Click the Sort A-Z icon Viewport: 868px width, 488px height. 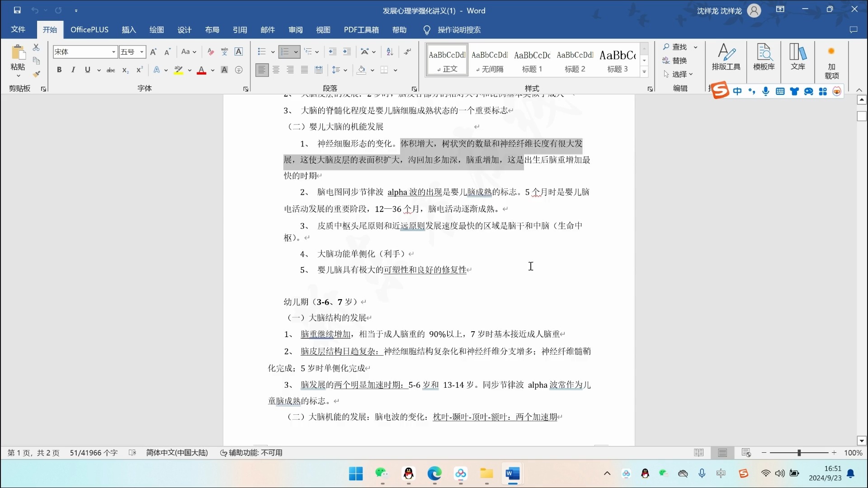click(390, 52)
